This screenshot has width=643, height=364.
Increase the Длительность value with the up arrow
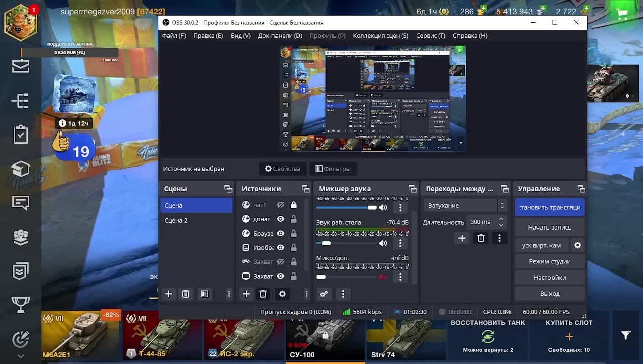click(x=501, y=219)
